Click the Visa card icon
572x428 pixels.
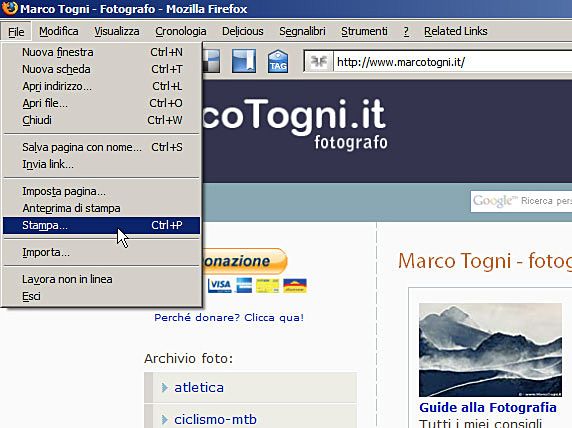tap(219, 285)
